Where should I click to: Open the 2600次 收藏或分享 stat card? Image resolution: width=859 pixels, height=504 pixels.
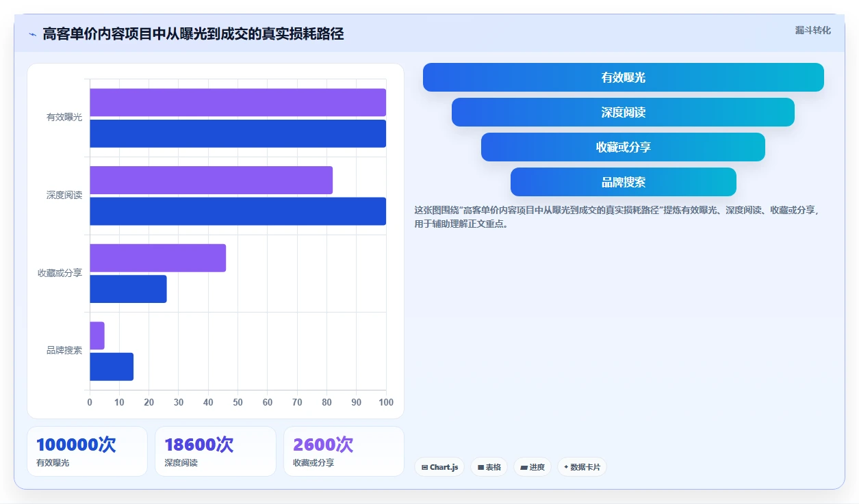(344, 451)
